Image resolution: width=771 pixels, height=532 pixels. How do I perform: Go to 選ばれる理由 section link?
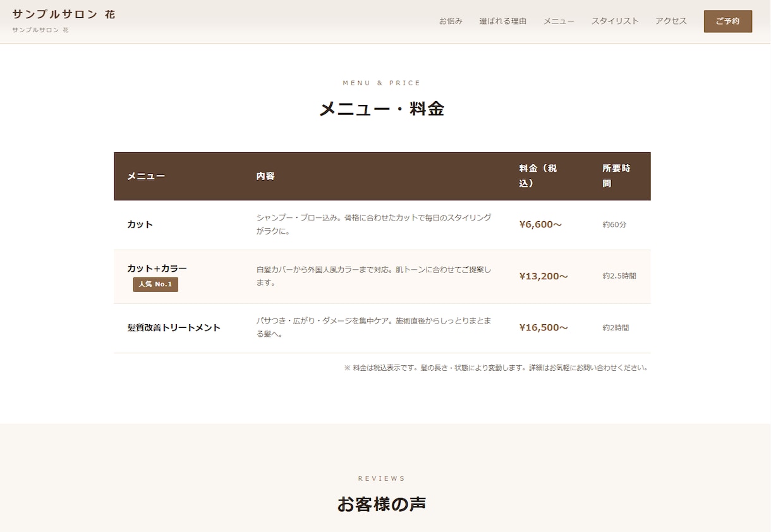[x=503, y=21]
